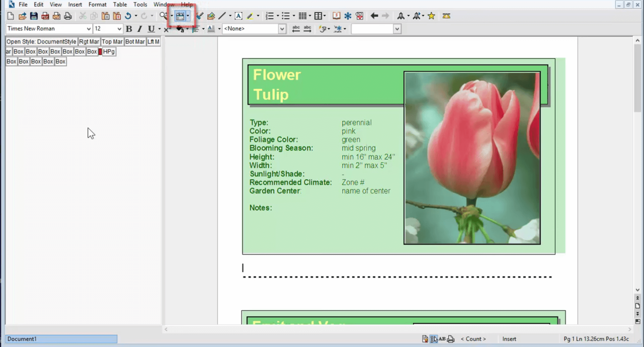Click the 'Open Style: DocumentStyle' code button
The image size is (644, 347).
41,42
